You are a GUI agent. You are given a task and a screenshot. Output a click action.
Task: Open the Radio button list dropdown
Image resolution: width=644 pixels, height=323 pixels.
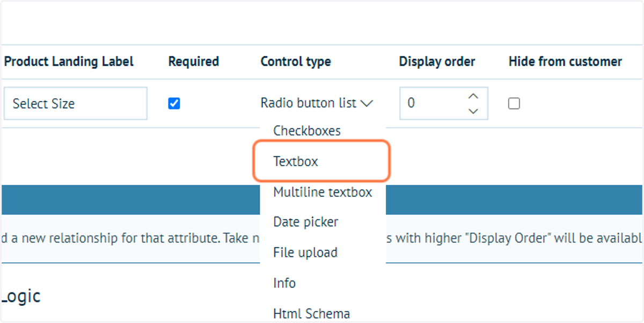(317, 103)
